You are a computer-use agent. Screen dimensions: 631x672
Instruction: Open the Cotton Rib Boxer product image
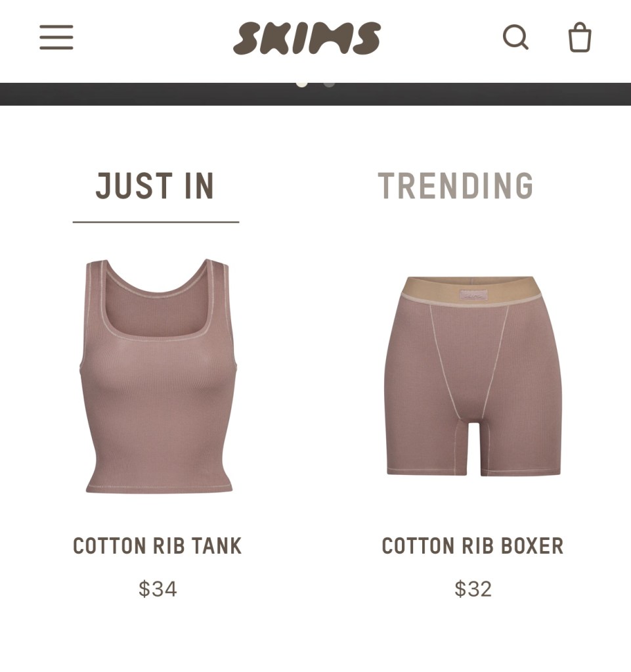click(x=473, y=376)
